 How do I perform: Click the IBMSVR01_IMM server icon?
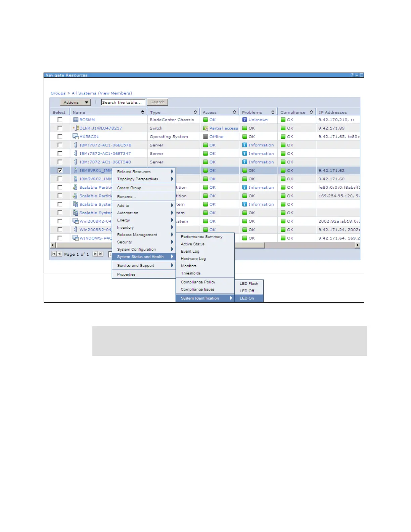(76, 170)
